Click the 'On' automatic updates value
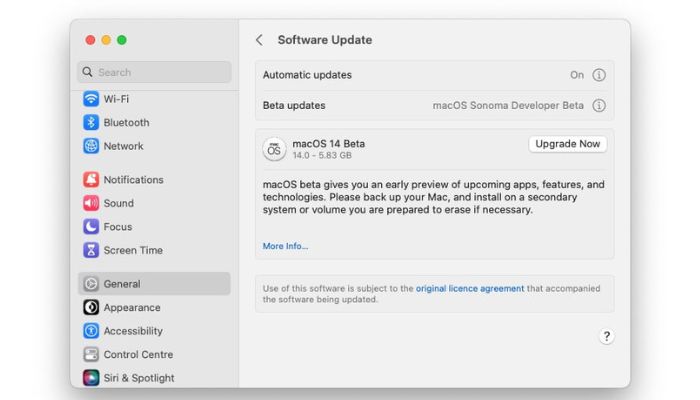The width and height of the screenshot is (700, 400). click(577, 75)
